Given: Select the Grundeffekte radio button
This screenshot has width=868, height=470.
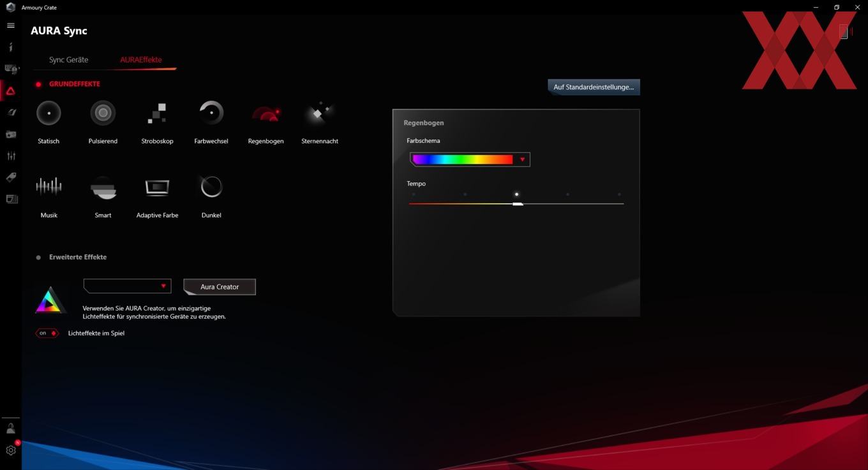Looking at the screenshot, I should tap(38, 84).
